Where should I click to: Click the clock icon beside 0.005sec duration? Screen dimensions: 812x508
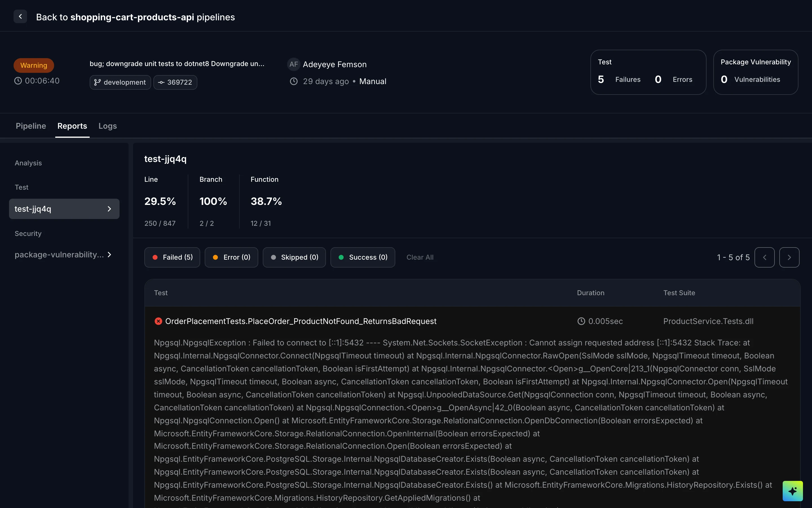(x=581, y=321)
